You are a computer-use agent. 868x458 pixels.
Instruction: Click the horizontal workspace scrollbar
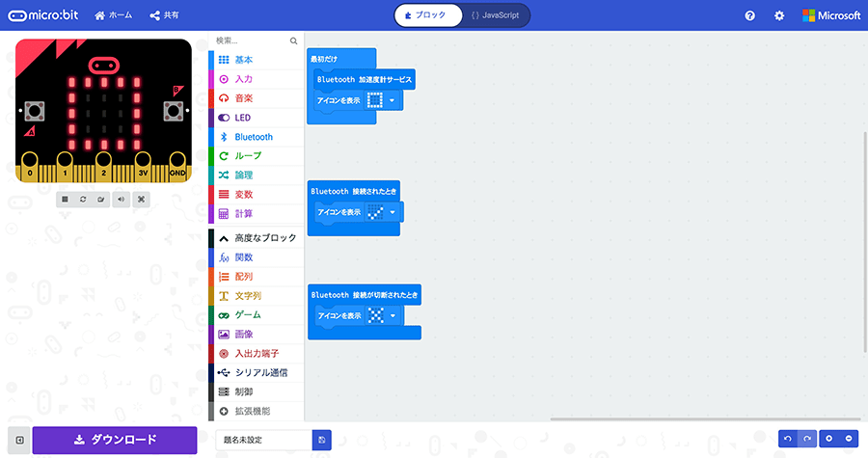click(705, 418)
